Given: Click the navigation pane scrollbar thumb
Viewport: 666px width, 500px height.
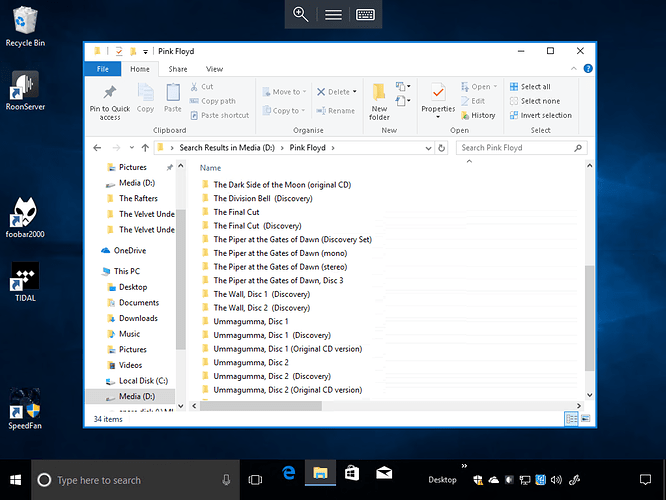Looking at the screenshot, I should click(181, 279).
